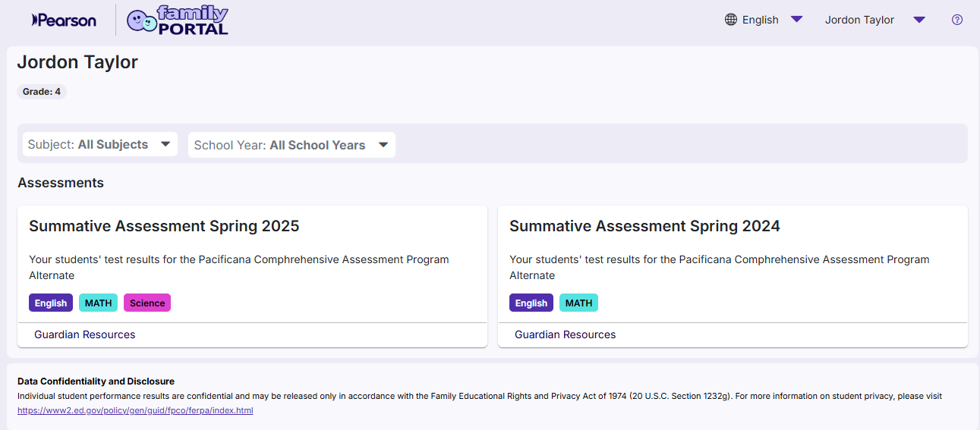Click the Grade: 4 badge

pos(42,92)
